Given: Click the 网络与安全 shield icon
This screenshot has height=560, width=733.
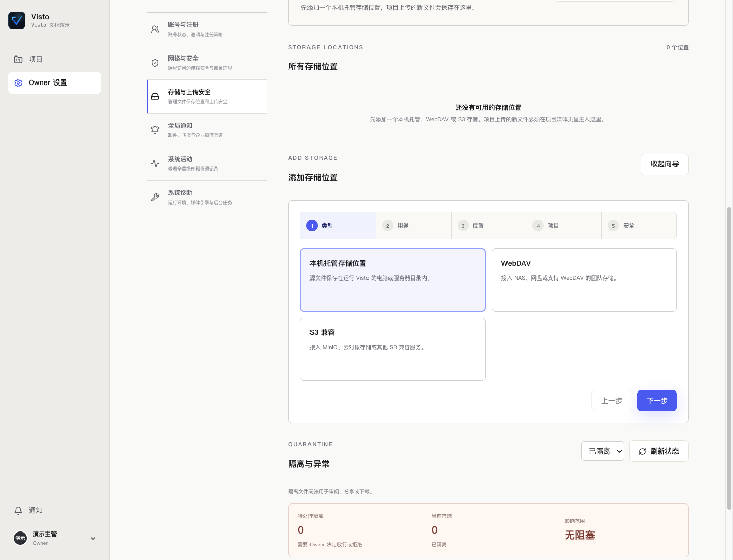Looking at the screenshot, I should click(155, 63).
